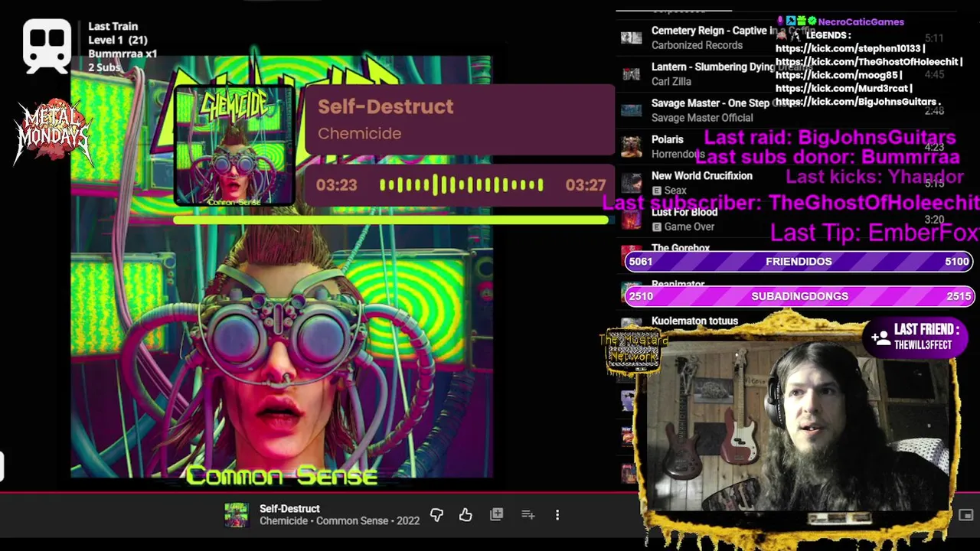Click Last raid: BigJohnsGuitars label

830,138
